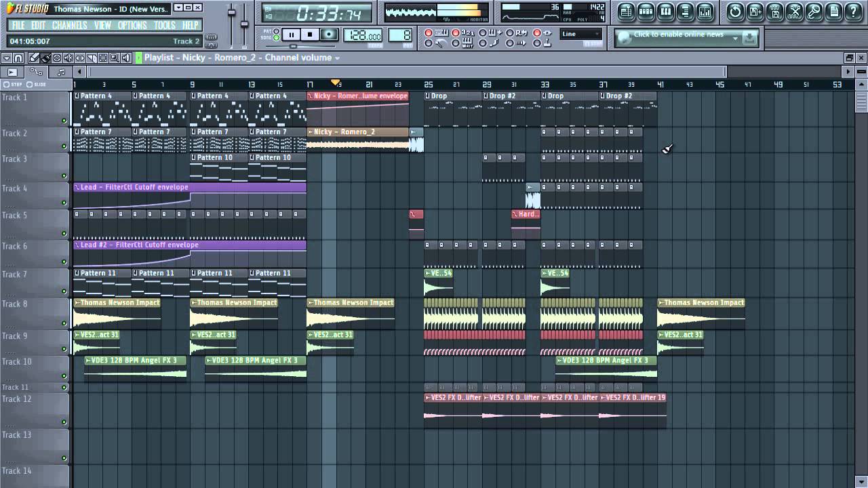Click Save New Version icon

click(x=755, y=12)
